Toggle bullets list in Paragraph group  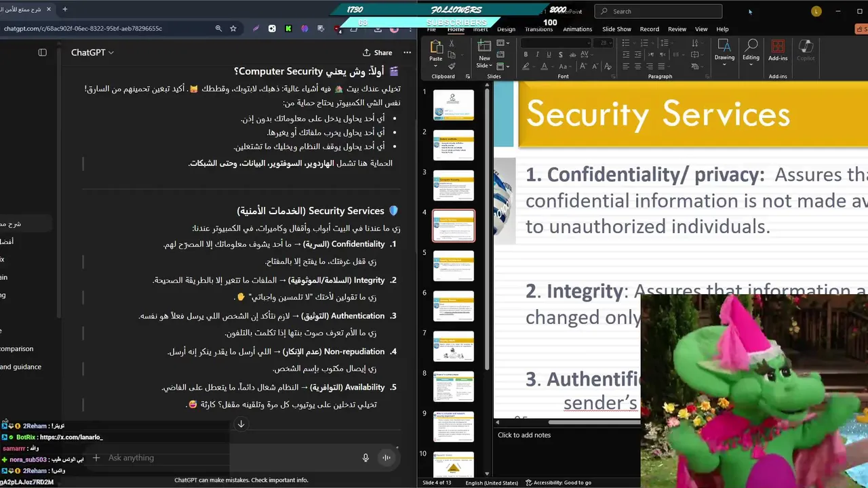pos(626,43)
